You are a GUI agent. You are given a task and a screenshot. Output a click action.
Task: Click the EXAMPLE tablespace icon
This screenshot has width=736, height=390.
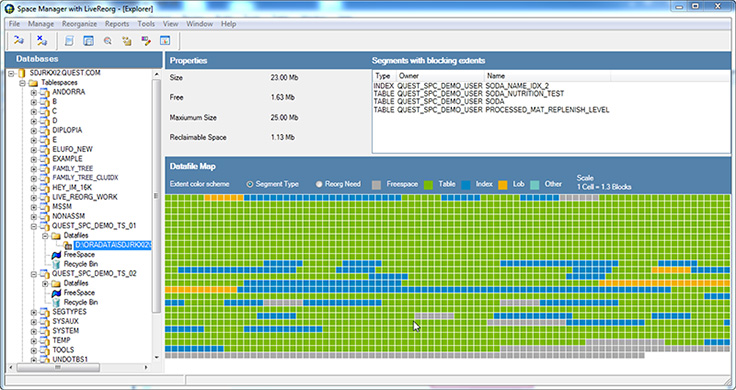[45, 159]
